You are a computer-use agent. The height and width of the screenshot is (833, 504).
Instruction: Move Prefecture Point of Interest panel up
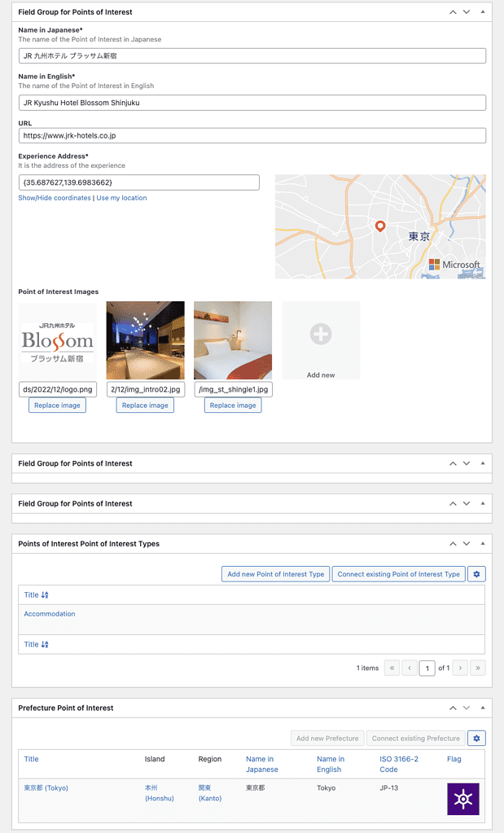(x=453, y=708)
